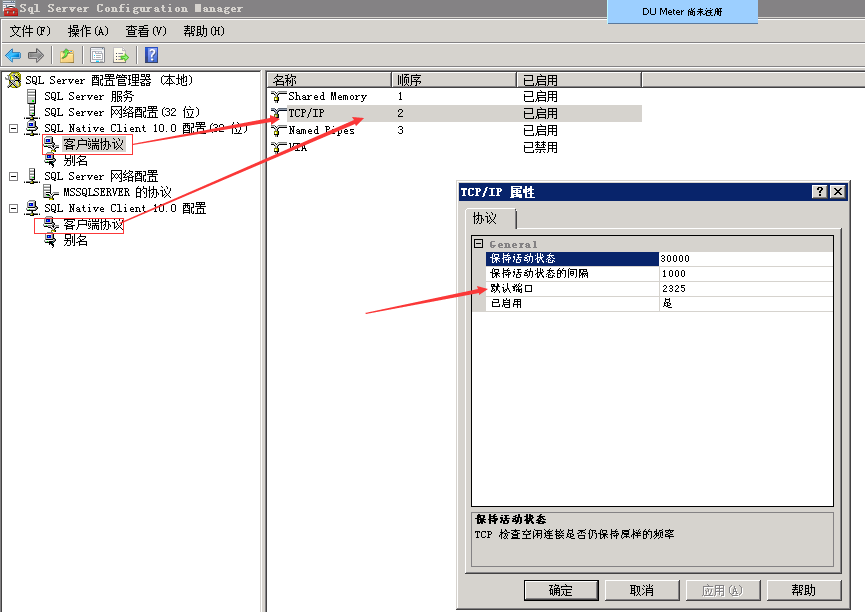Click the 已禁用 status of the VIA row
Screen dimensions: 865x612
coord(540,148)
